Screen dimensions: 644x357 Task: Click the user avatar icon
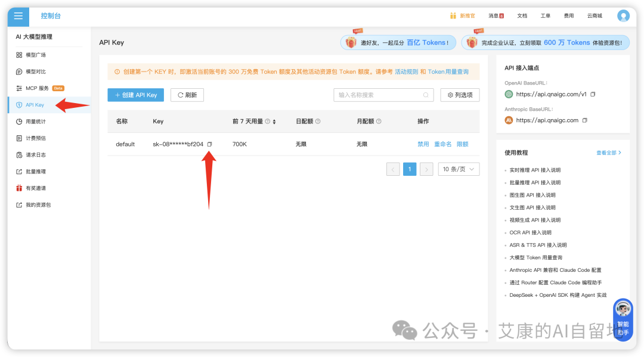click(624, 15)
